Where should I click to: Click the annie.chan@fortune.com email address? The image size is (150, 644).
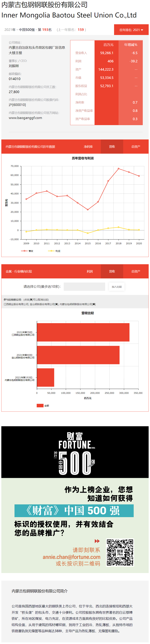72,557
